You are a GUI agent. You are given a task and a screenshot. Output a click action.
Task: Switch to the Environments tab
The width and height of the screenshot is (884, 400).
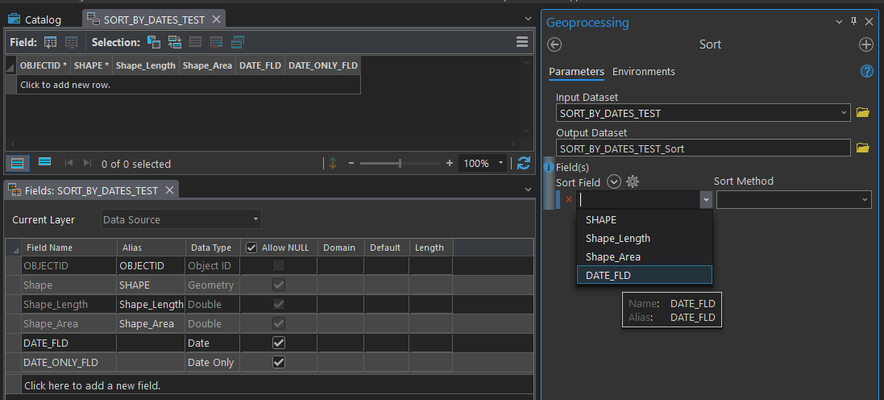(x=643, y=72)
